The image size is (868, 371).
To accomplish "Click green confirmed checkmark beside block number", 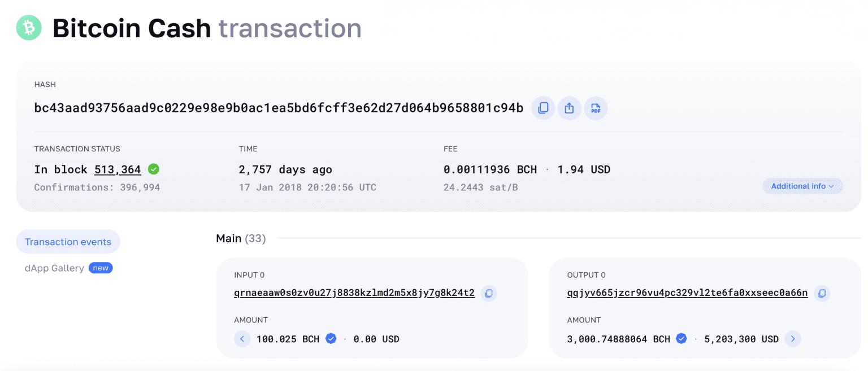I will coord(153,169).
